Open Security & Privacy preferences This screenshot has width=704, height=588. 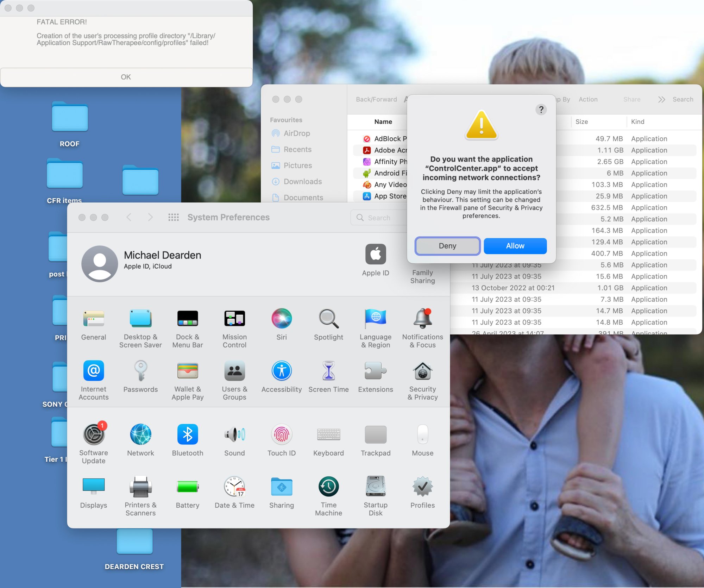pos(422,371)
